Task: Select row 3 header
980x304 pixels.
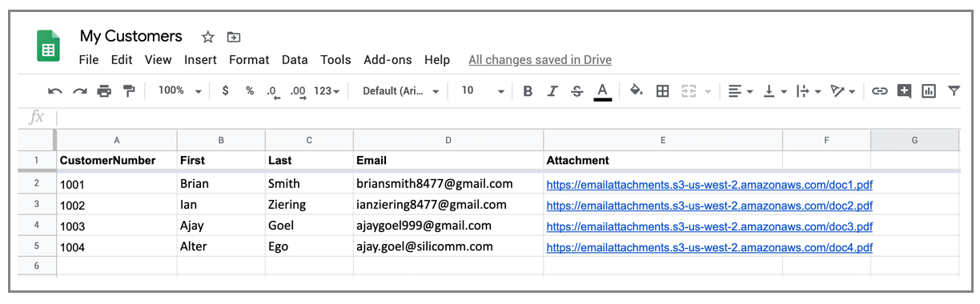Action: pos(37,205)
